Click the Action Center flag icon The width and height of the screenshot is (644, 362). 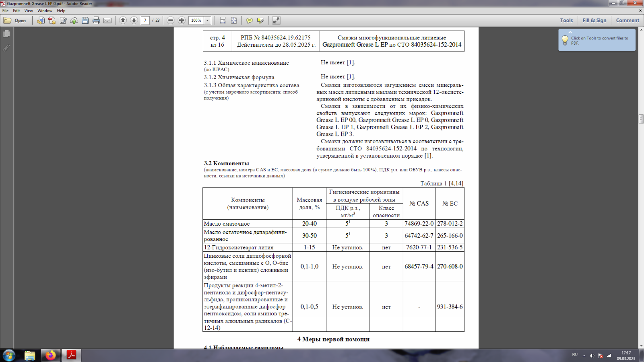[601, 356]
